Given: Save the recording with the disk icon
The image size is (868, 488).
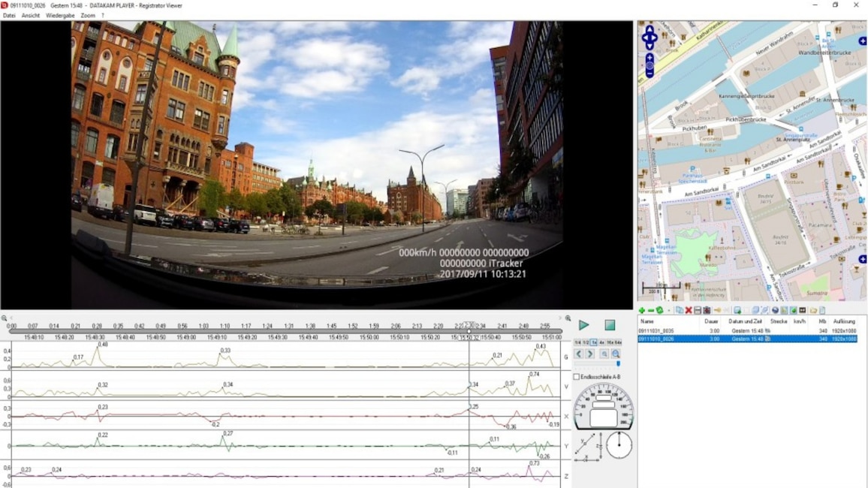Looking at the screenshot, I should click(696, 309).
